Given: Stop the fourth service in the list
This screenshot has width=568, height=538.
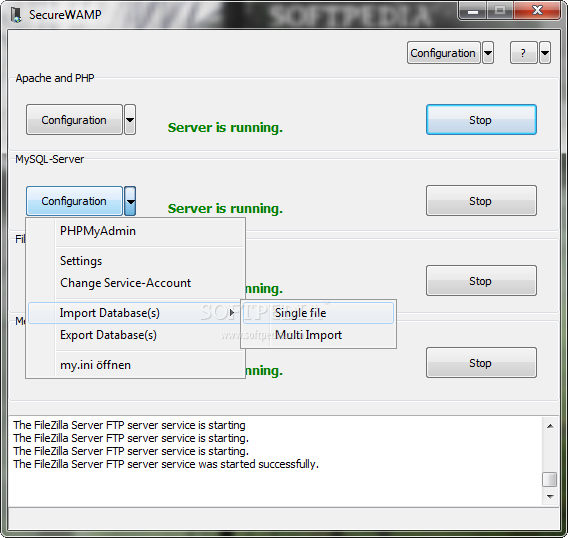Looking at the screenshot, I should [481, 363].
